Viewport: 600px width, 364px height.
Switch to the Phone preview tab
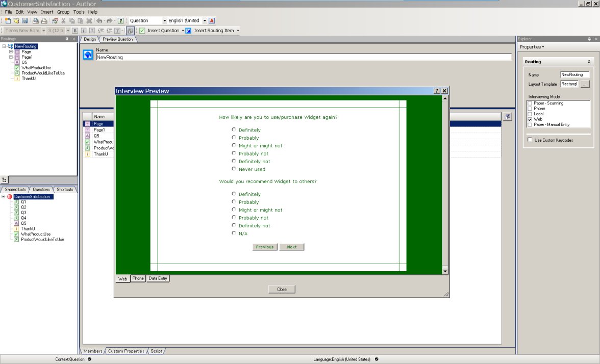tap(138, 278)
